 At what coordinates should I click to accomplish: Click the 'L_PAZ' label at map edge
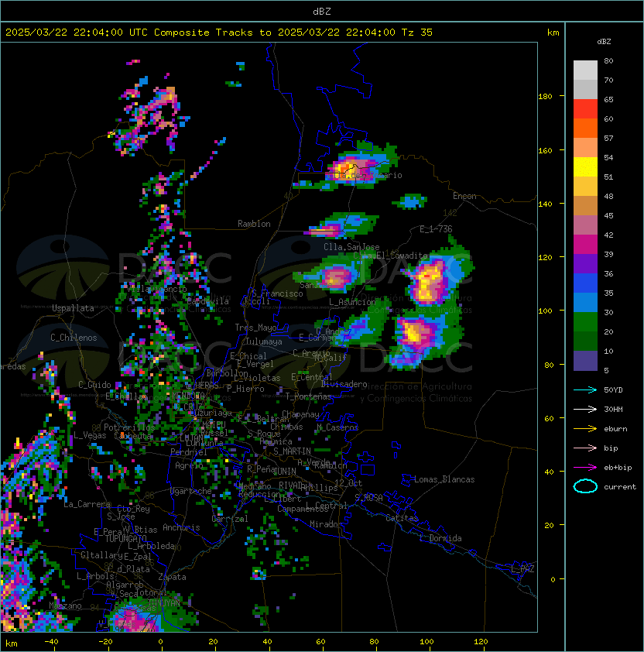(522, 569)
